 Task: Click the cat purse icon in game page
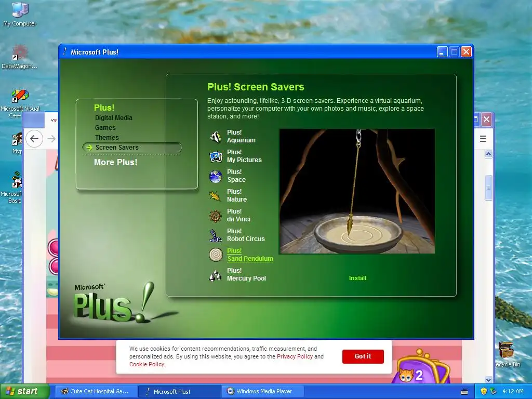click(x=421, y=367)
